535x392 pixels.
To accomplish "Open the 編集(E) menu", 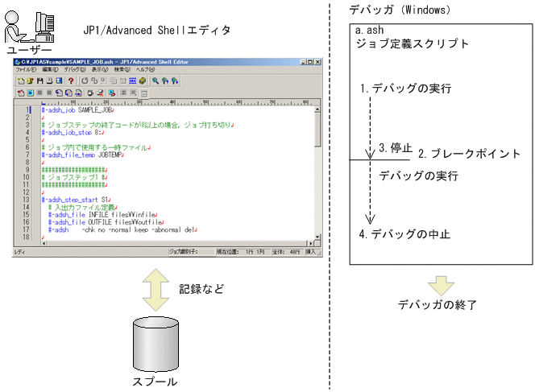I will (x=50, y=69).
